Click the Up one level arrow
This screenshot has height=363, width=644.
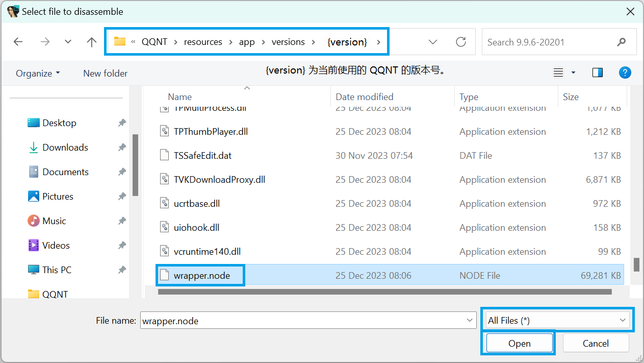pos(92,42)
